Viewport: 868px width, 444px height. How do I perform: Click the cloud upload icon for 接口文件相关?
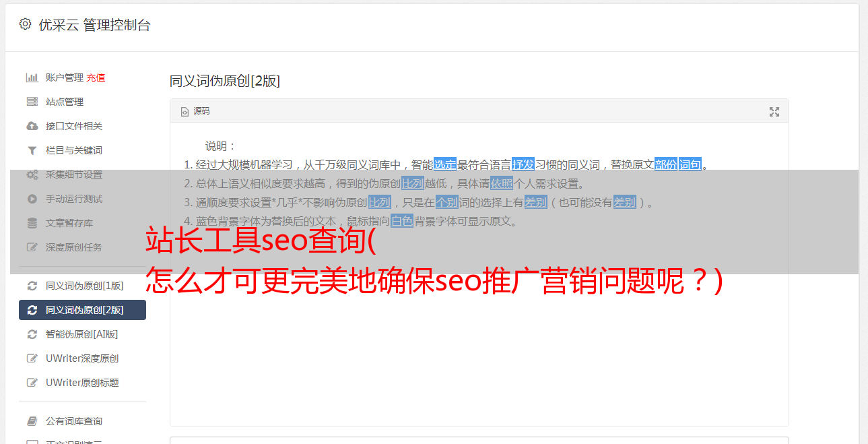[32, 126]
